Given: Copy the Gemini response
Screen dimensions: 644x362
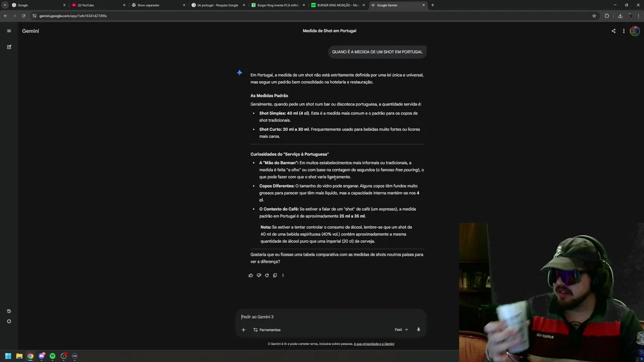Looking at the screenshot, I should pyautogui.click(x=275, y=275).
